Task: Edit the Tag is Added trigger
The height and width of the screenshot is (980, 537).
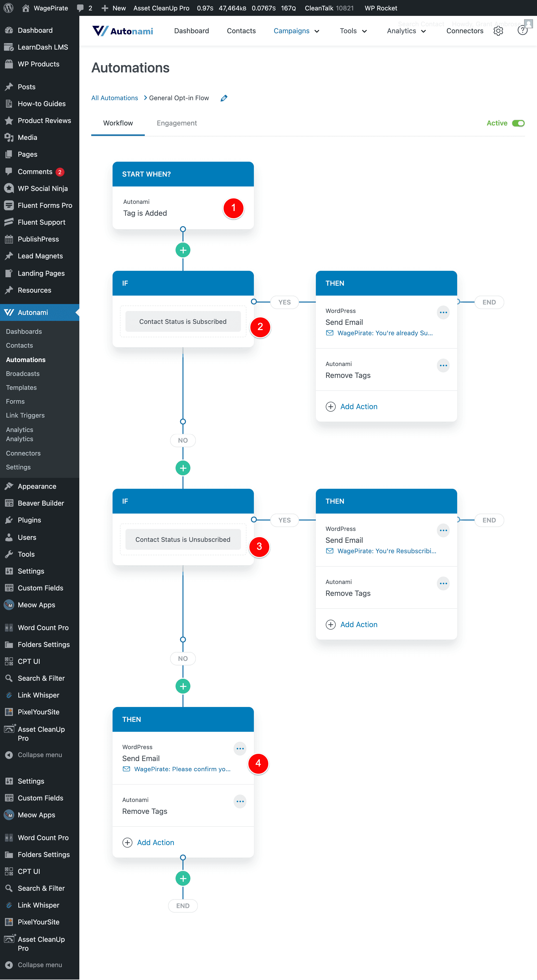Action: point(183,208)
